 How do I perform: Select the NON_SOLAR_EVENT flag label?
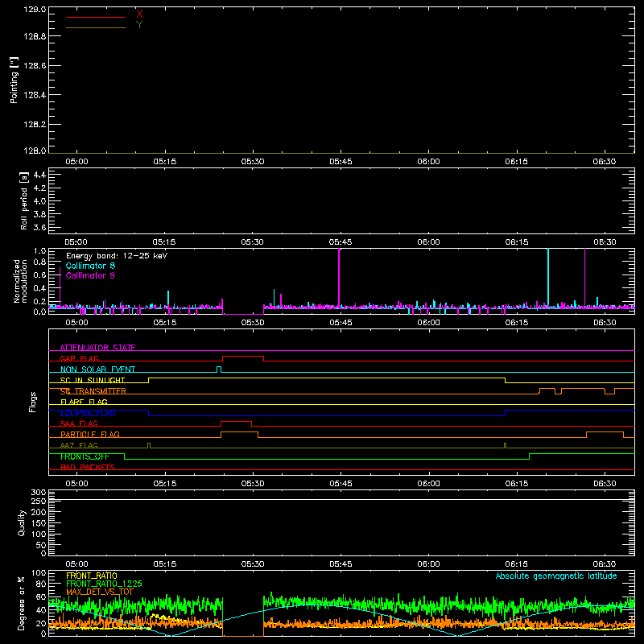[x=97, y=369]
